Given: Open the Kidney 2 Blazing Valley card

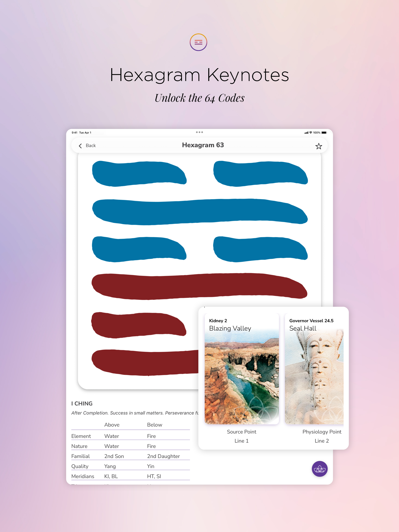Looking at the screenshot, I should click(242, 369).
